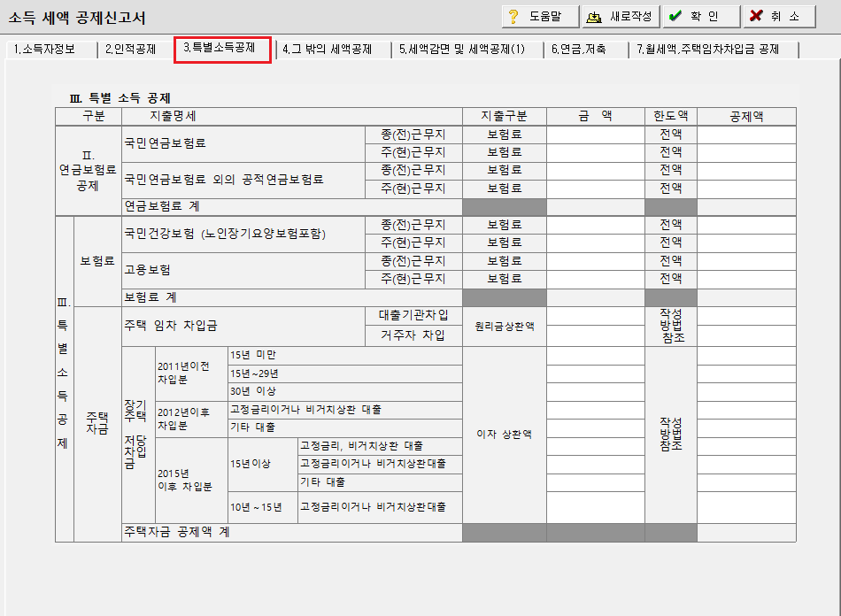Click the 새로작성 button label
The image size is (841, 616).
pyautogui.click(x=630, y=17)
